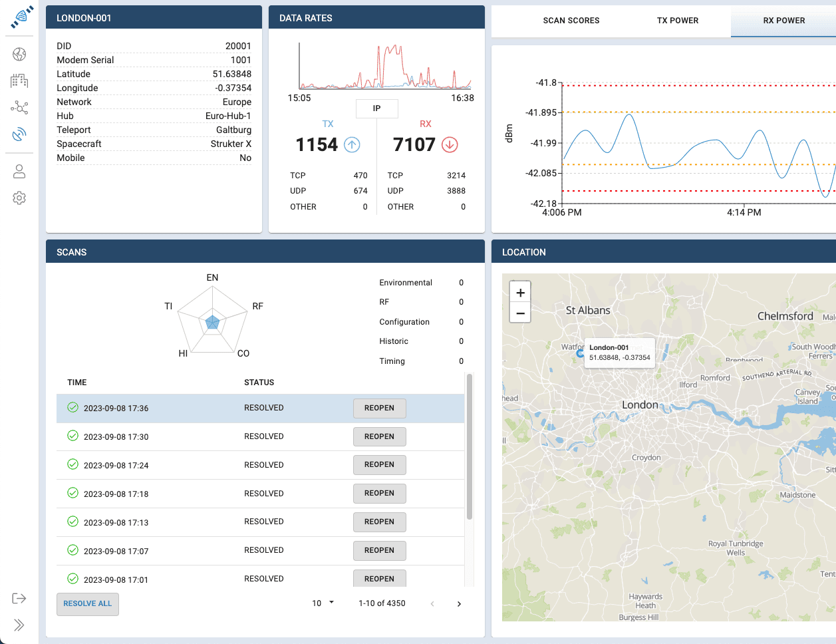Click the scans list vertical scrollbar
The image size is (836, 644).
[470, 446]
